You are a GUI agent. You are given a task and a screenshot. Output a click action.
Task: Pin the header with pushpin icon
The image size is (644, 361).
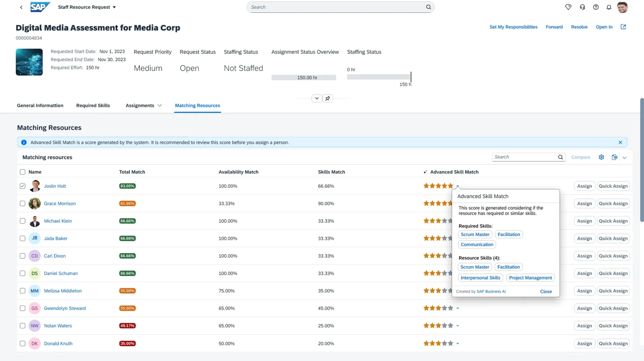[x=328, y=98]
